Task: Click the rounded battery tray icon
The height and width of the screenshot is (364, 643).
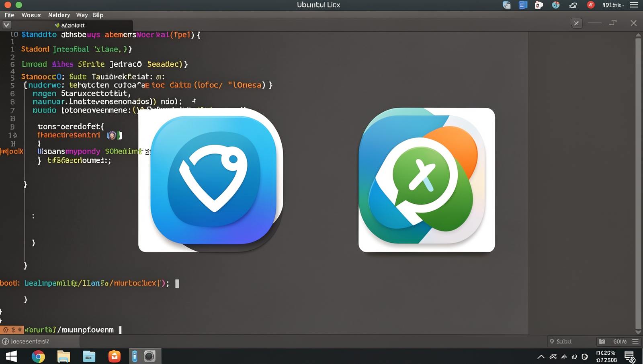Action: point(585,357)
